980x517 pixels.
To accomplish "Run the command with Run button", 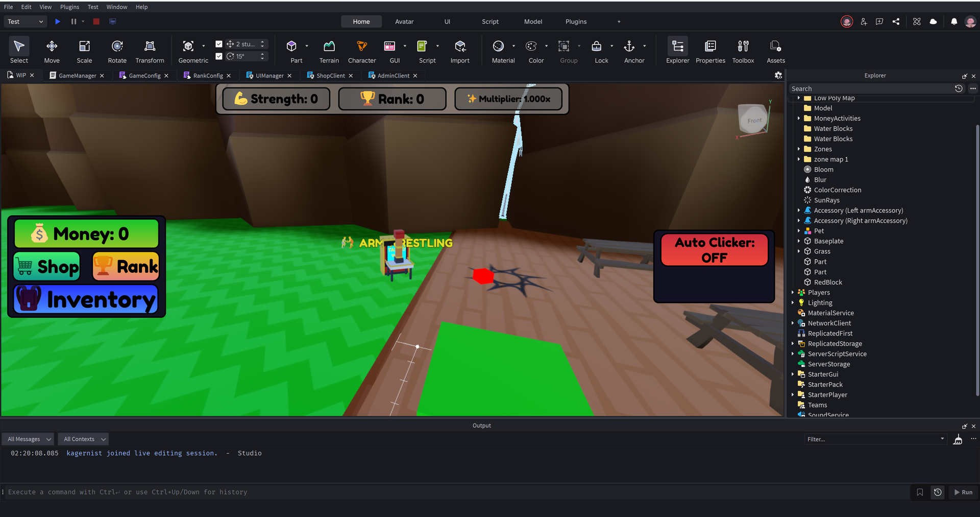I will (963, 492).
